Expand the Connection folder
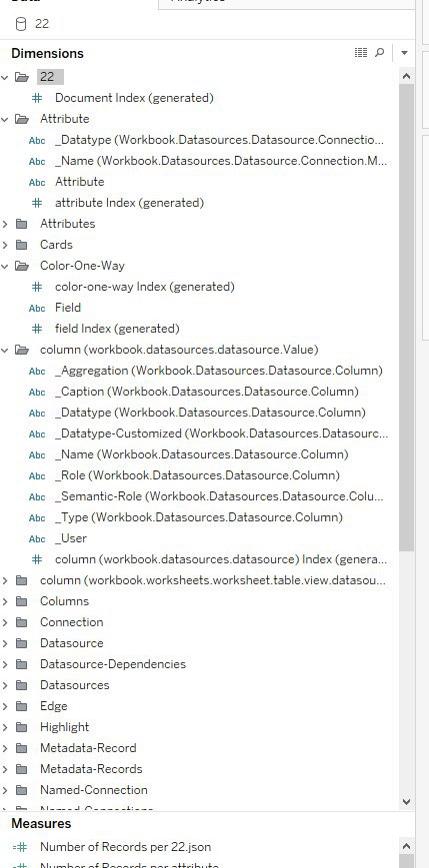This screenshot has height=868, width=429. 4,622
